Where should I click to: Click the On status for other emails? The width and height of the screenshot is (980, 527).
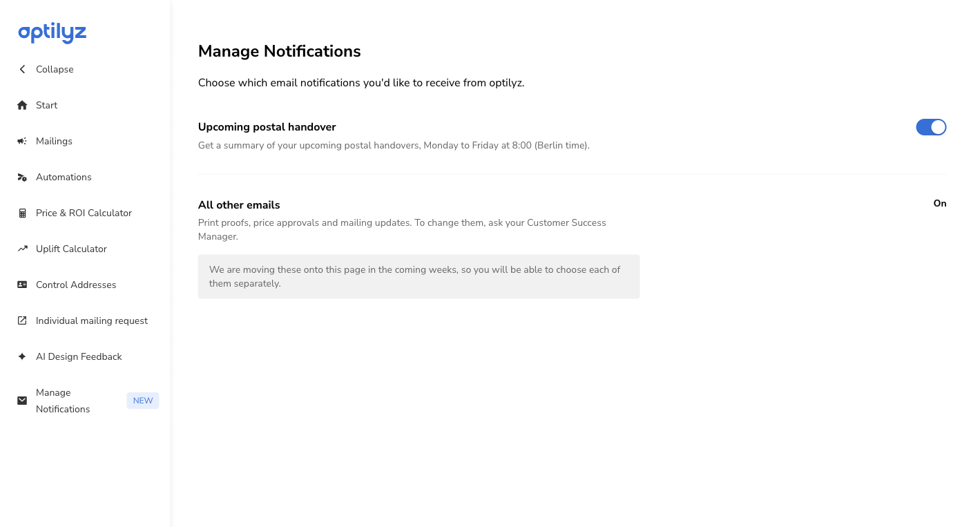[x=940, y=203]
